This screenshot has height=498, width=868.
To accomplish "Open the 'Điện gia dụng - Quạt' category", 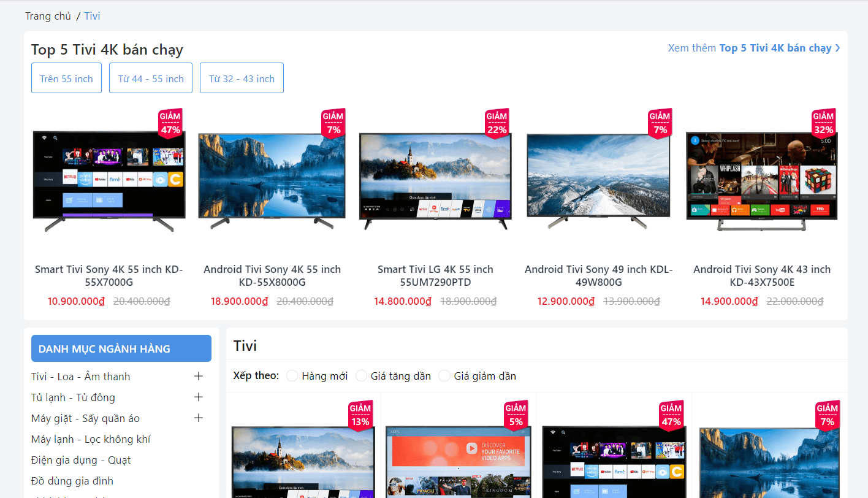I will (81, 460).
